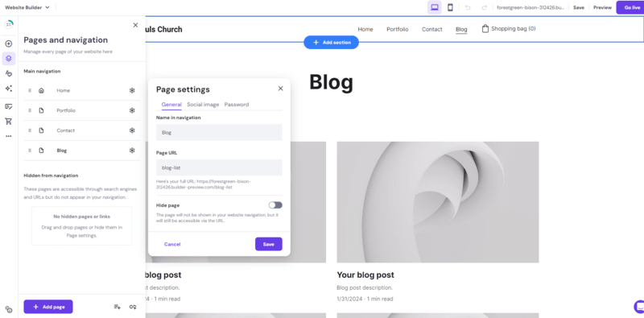The width and height of the screenshot is (644, 318).
Task: Switch to desktop preview mode
Action: [x=434, y=7]
